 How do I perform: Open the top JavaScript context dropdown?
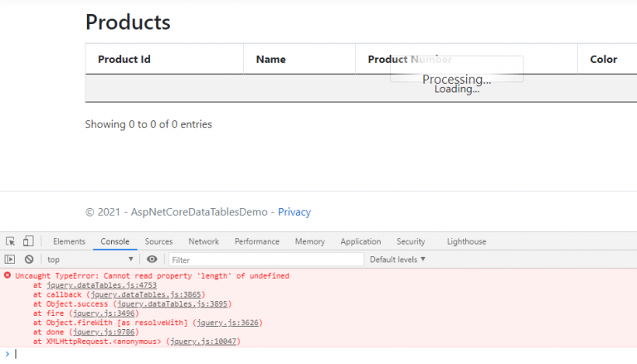[x=90, y=260]
